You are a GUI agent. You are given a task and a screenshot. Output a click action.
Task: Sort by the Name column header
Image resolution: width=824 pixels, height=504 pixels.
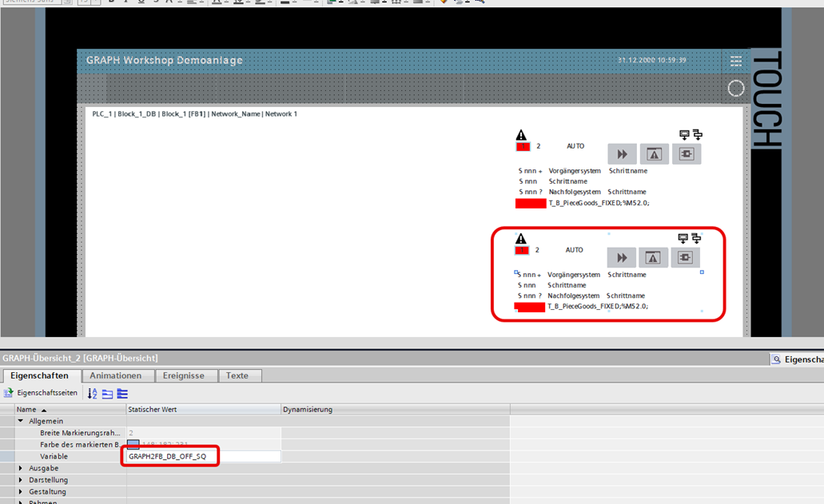pyautogui.click(x=70, y=410)
